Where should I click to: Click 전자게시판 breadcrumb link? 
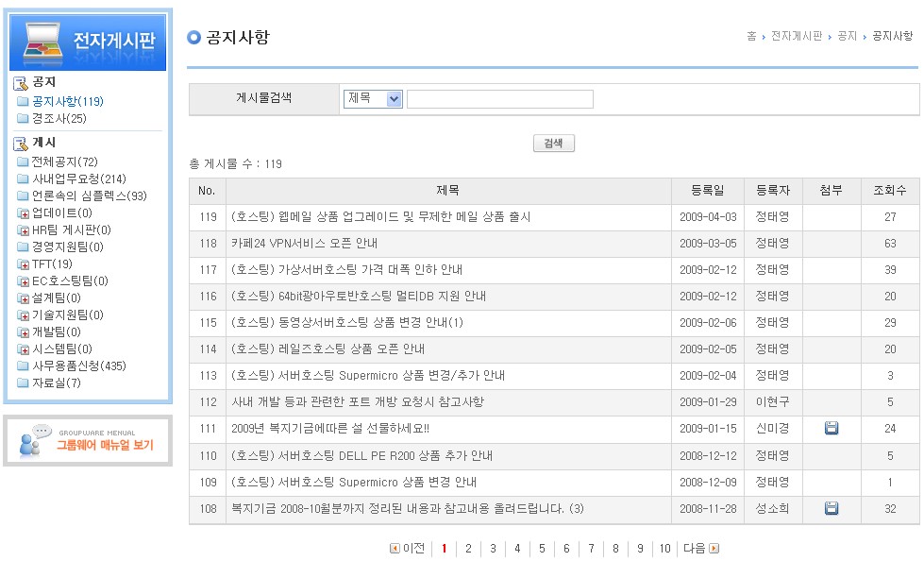coord(797,36)
